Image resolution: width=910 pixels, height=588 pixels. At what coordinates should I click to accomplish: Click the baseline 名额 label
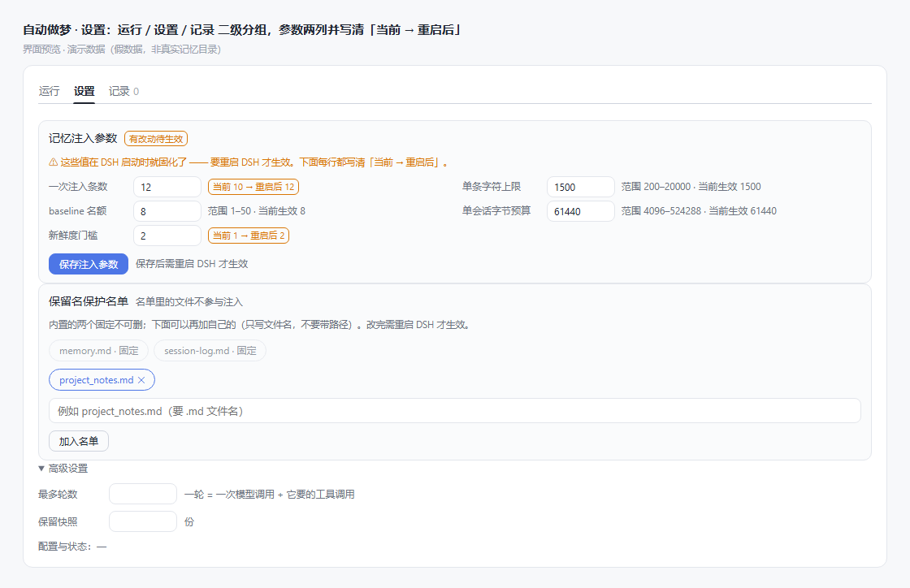click(x=78, y=211)
